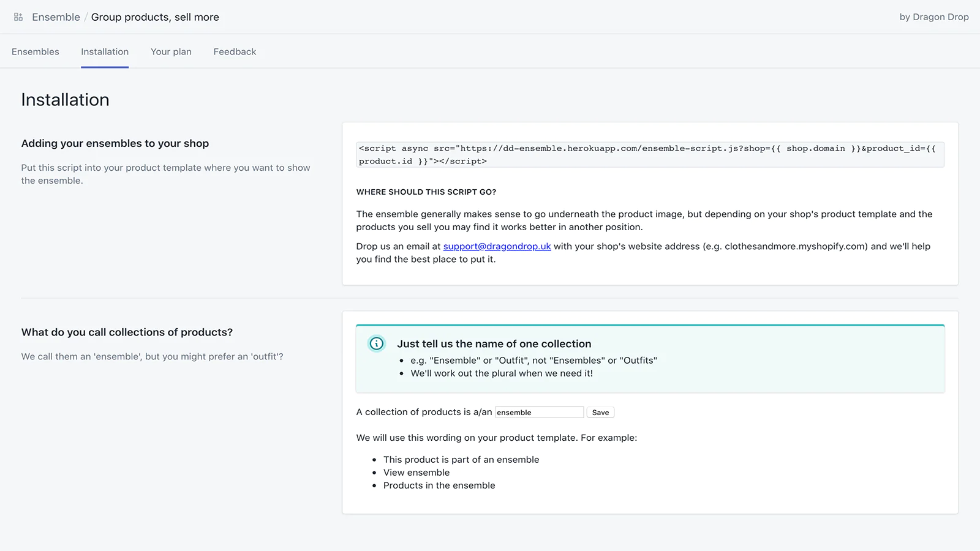Click 'This product is part of an ensemble'
This screenshot has height=551, width=980.
[x=461, y=460]
